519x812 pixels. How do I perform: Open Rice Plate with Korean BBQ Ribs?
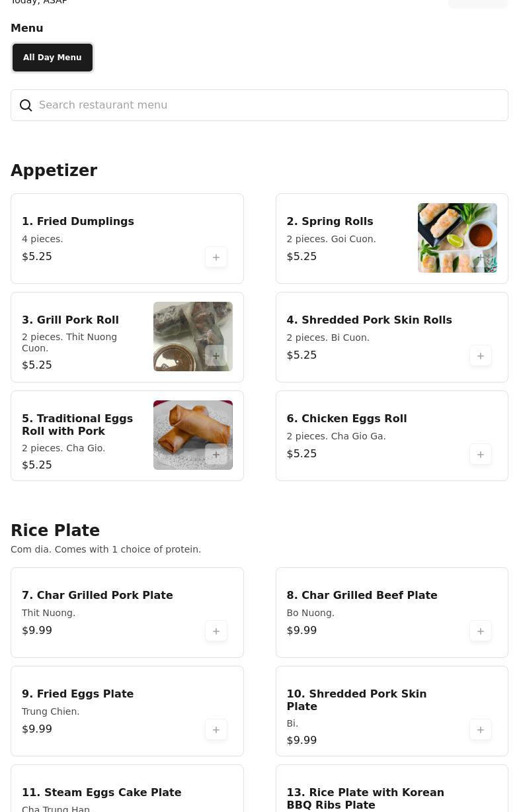pyautogui.click(x=365, y=798)
